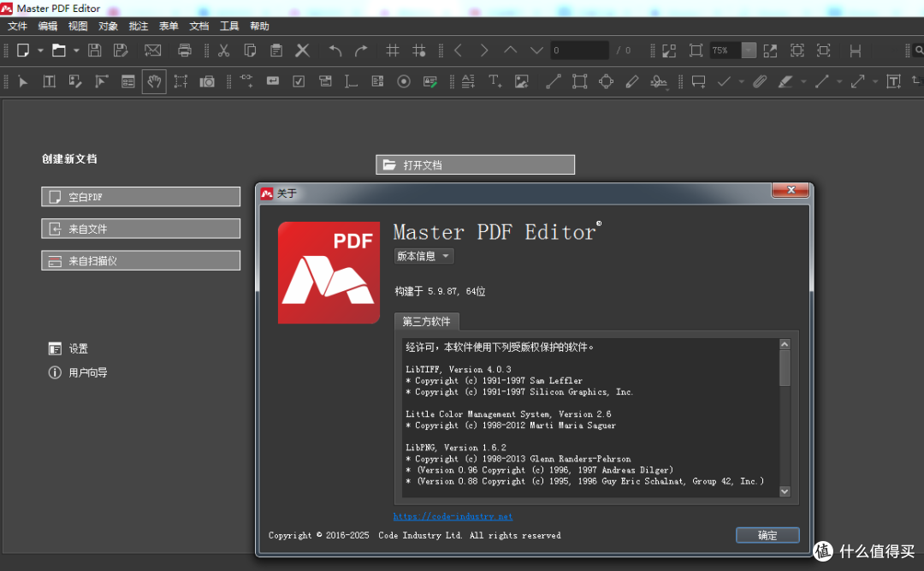924x571 pixels.
Task: Click the 确定 button
Action: 767,534
